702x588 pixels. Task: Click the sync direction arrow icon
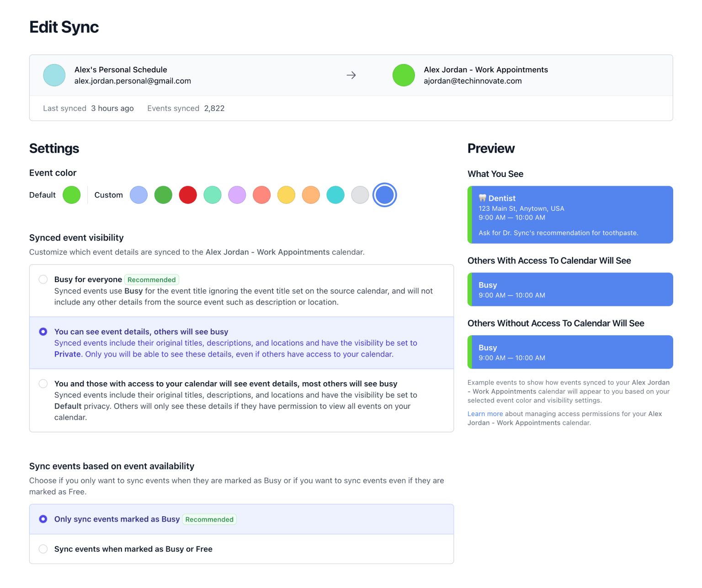(x=351, y=75)
